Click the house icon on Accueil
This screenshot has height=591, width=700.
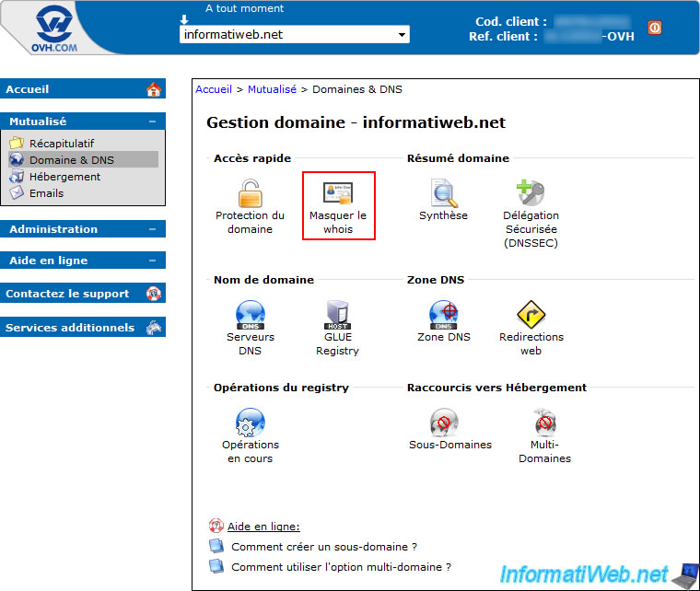point(154,89)
